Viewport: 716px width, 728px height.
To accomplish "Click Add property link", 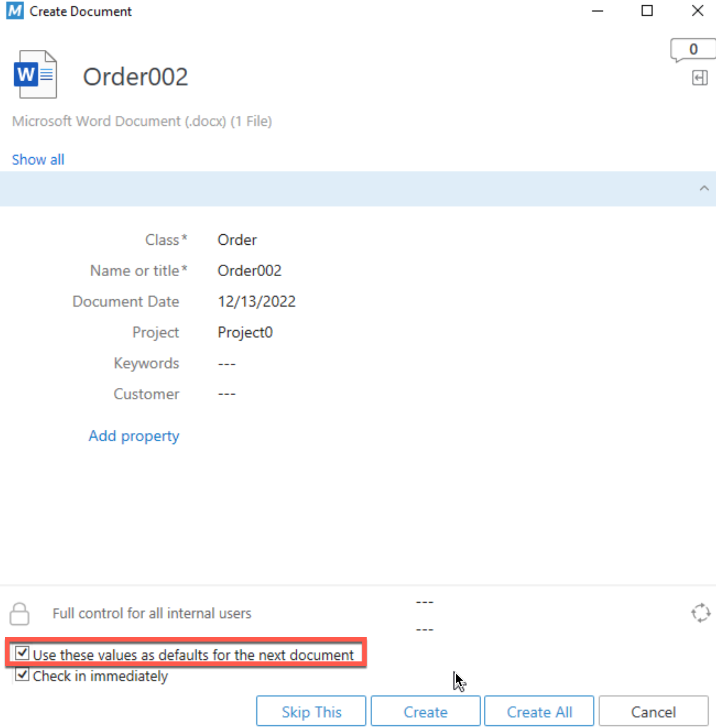I will [134, 436].
